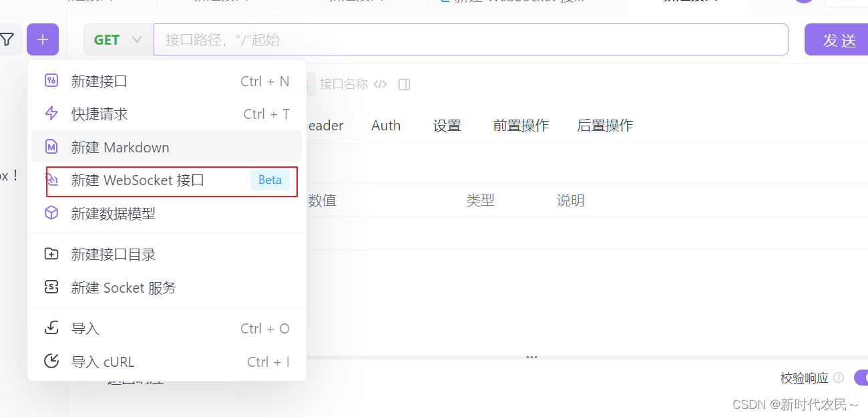Image resolution: width=868 pixels, height=417 pixels.
Task: Click the 发送 send button
Action: point(840,39)
